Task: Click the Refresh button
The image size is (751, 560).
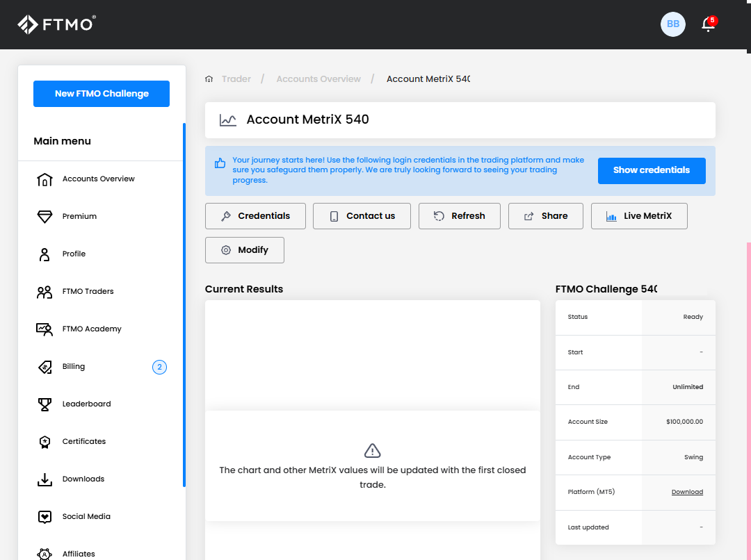Action: [460, 216]
